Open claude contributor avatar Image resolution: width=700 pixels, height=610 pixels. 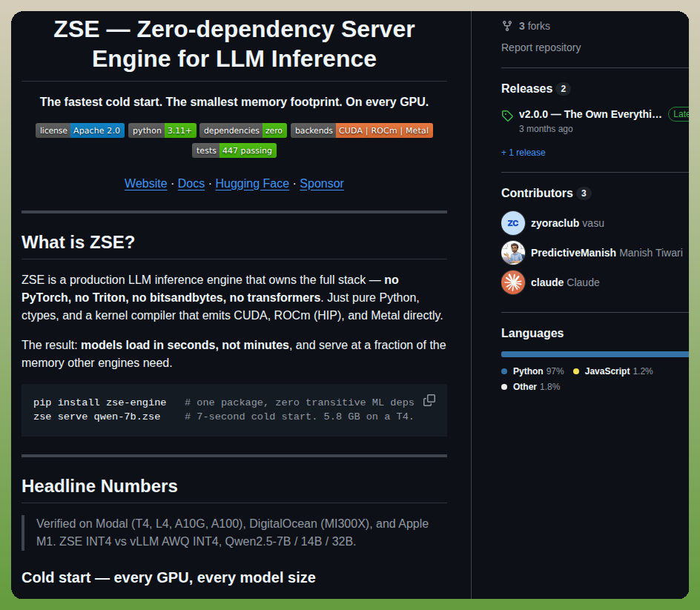pyautogui.click(x=513, y=282)
